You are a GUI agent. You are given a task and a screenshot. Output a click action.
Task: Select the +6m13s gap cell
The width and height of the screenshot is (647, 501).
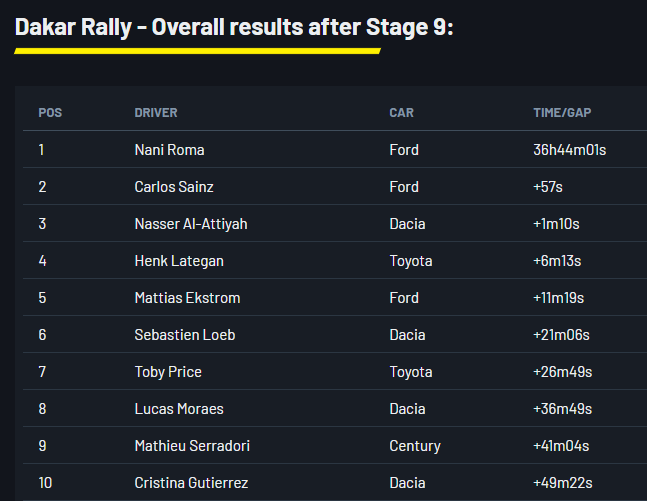pos(557,261)
